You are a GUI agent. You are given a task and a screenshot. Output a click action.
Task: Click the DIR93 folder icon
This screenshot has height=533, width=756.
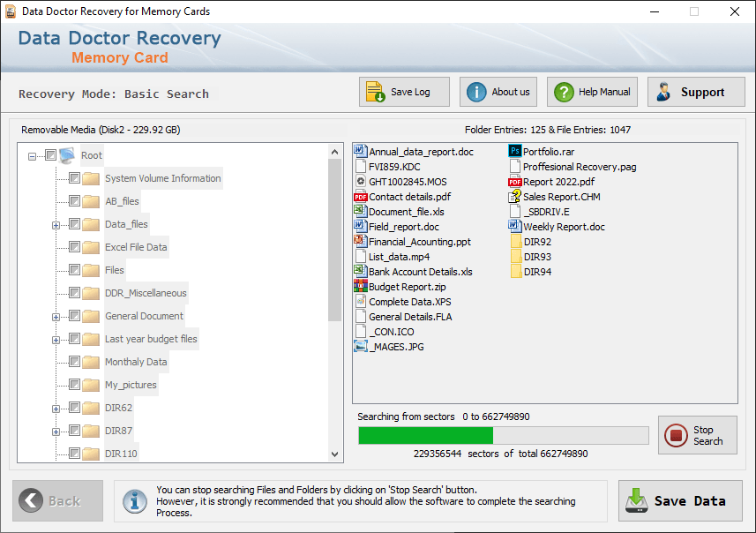click(516, 256)
